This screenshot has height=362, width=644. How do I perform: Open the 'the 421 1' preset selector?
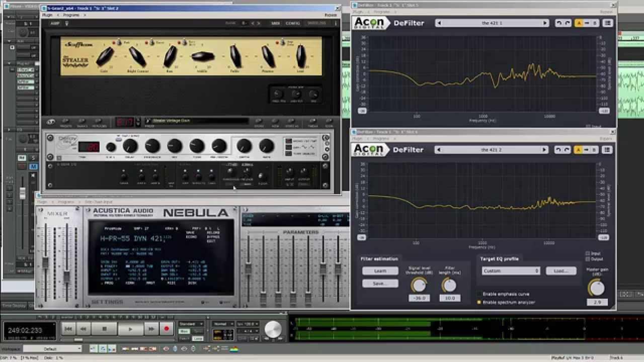click(x=492, y=23)
